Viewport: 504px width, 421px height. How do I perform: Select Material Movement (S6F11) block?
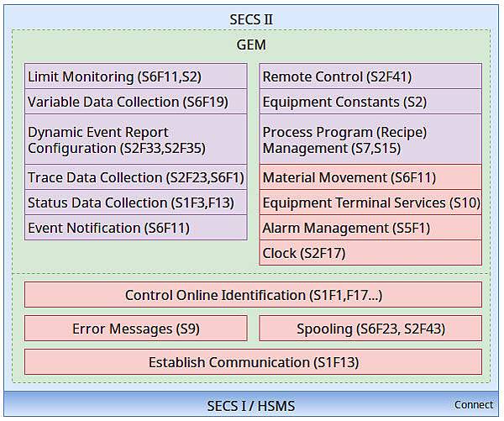pos(370,177)
